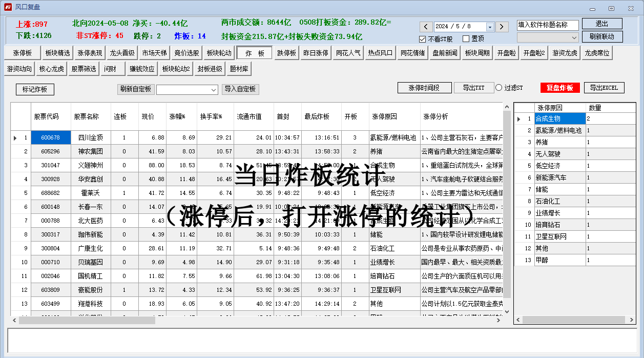Open the date picker calendar dropdown

coord(490,27)
